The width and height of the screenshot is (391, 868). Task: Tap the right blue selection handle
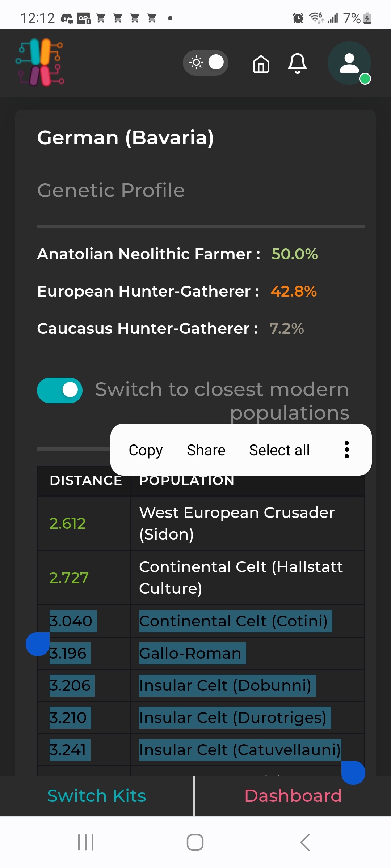tap(353, 773)
